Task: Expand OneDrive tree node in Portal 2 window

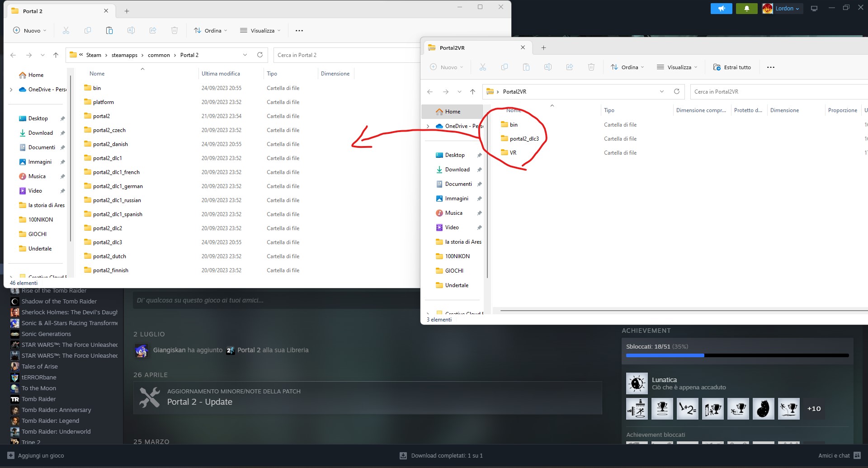Action: click(11, 90)
